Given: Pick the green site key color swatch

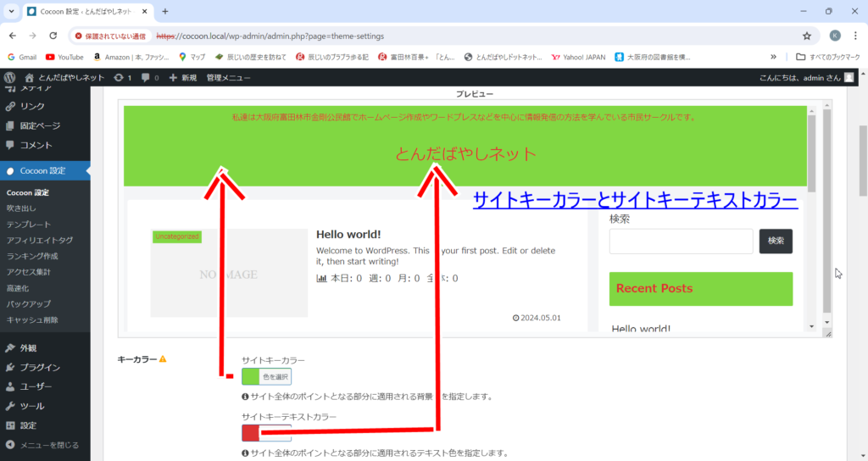Looking at the screenshot, I should coord(251,376).
